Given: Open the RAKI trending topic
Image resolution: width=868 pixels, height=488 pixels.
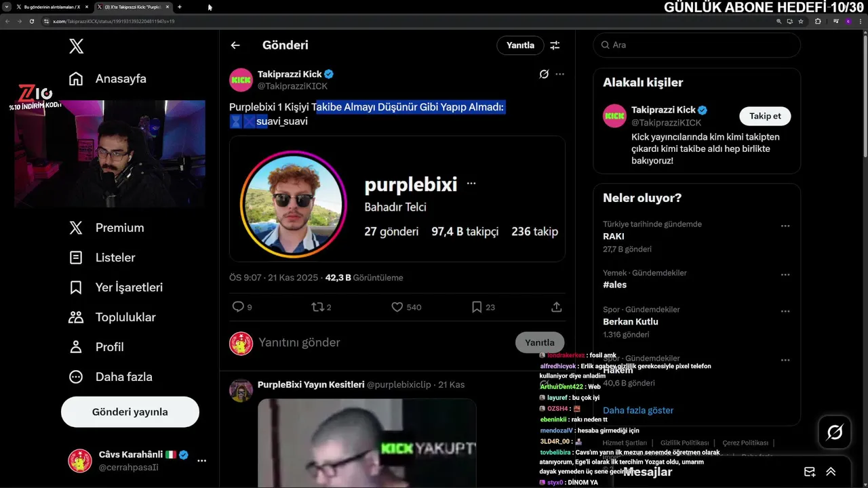Looking at the screenshot, I should tap(614, 237).
